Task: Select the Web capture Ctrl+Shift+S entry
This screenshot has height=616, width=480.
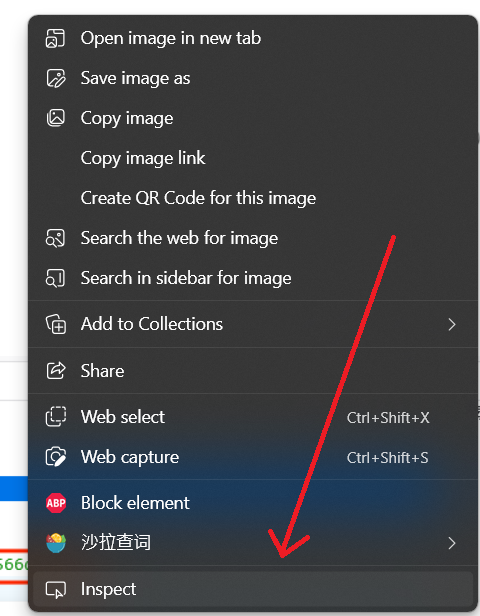Action: click(x=253, y=457)
